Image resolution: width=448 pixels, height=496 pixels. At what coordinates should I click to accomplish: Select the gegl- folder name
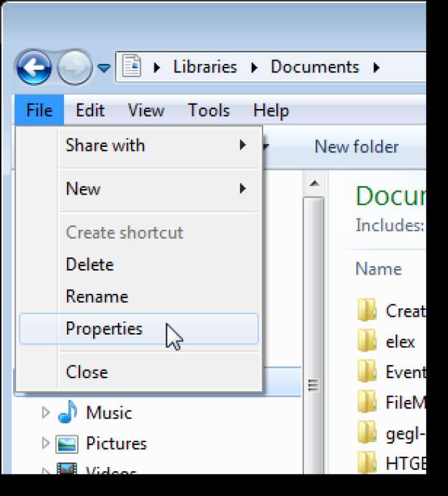(x=406, y=434)
